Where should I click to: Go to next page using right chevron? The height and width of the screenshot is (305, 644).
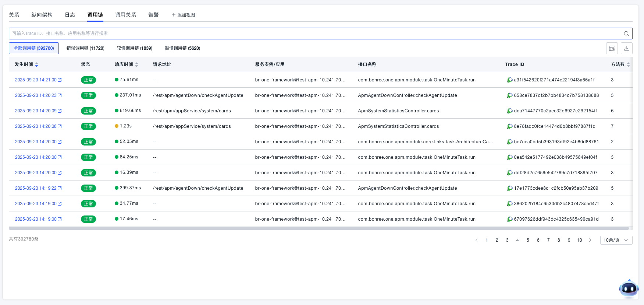(x=590, y=240)
